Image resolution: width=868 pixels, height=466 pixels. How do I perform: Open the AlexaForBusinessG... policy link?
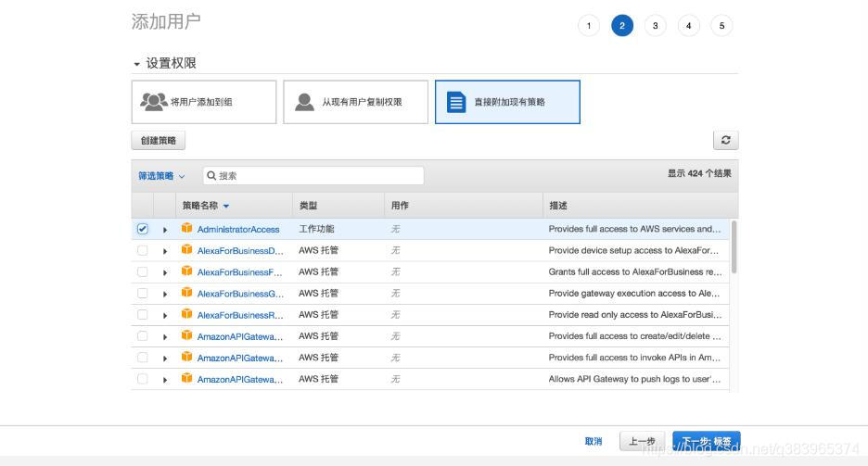click(240, 294)
